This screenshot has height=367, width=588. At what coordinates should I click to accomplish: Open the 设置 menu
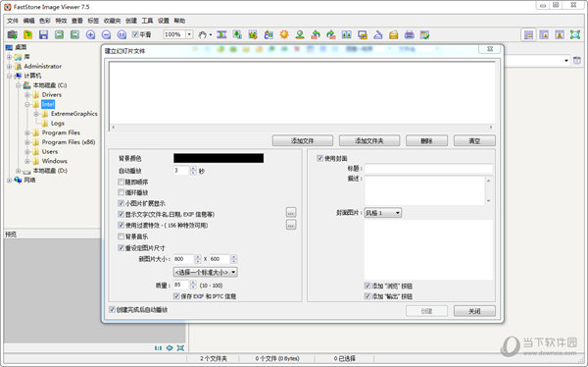[164, 21]
